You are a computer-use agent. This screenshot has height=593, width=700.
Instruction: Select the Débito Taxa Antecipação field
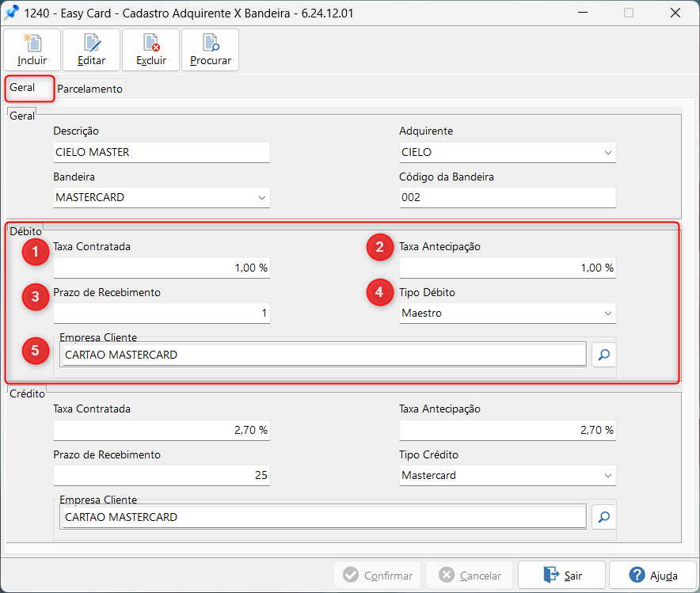pos(508,268)
